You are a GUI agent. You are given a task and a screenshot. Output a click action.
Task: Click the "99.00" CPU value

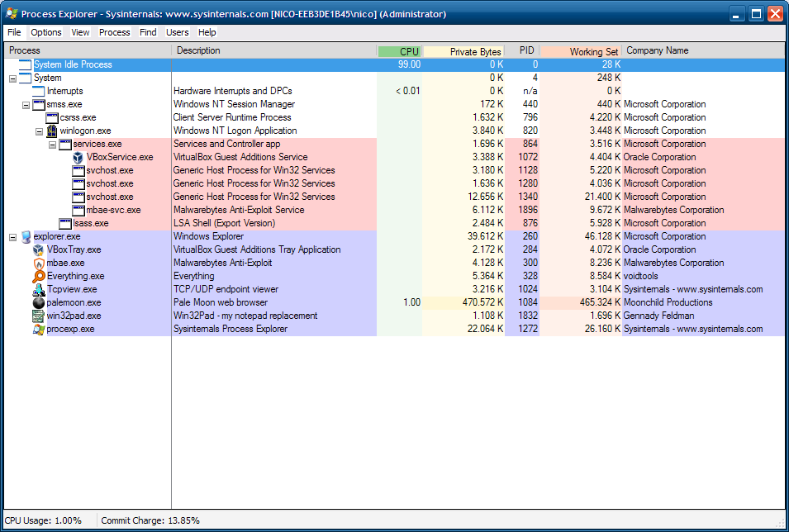pyautogui.click(x=409, y=64)
